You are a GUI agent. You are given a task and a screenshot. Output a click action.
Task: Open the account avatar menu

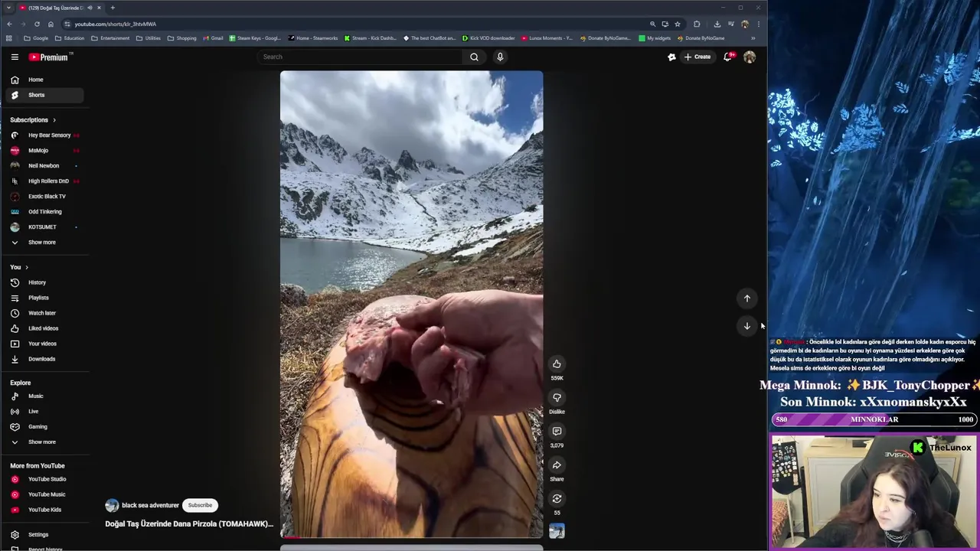click(750, 57)
